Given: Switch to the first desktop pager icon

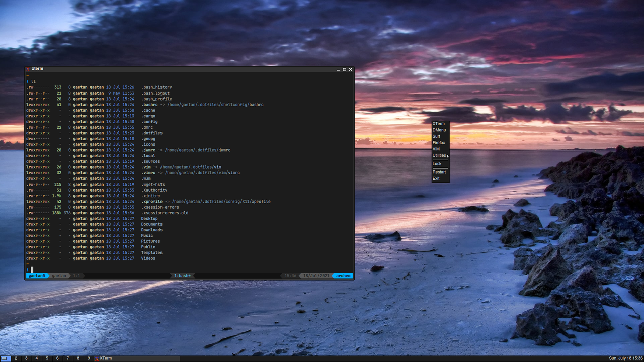Looking at the screenshot, I should coord(5,358).
